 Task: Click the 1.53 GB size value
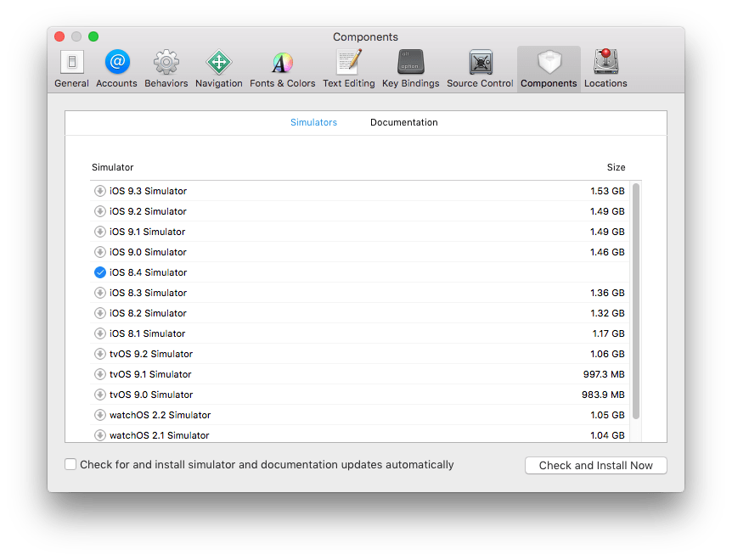pyautogui.click(x=607, y=191)
